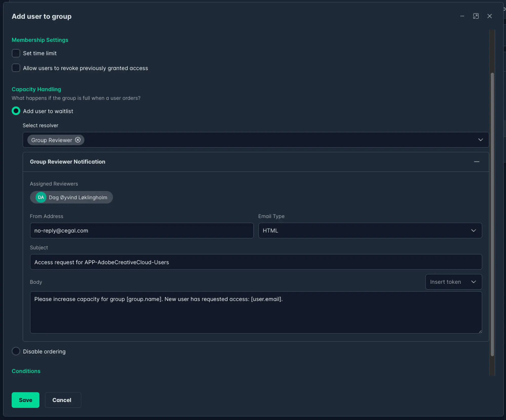Check Allow users to revoke previously granted access
Screen dimensions: 506x420
[16, 68]
